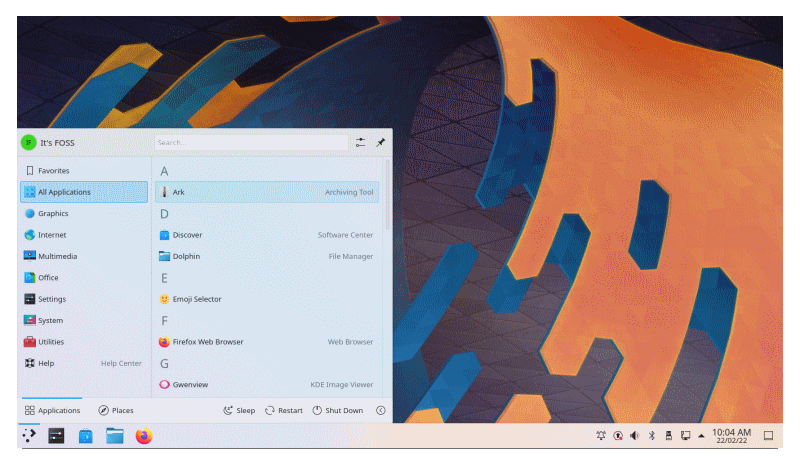Switch to the Places tab
The width and height of the screenshot is (800, 466).
pos(116,410)
